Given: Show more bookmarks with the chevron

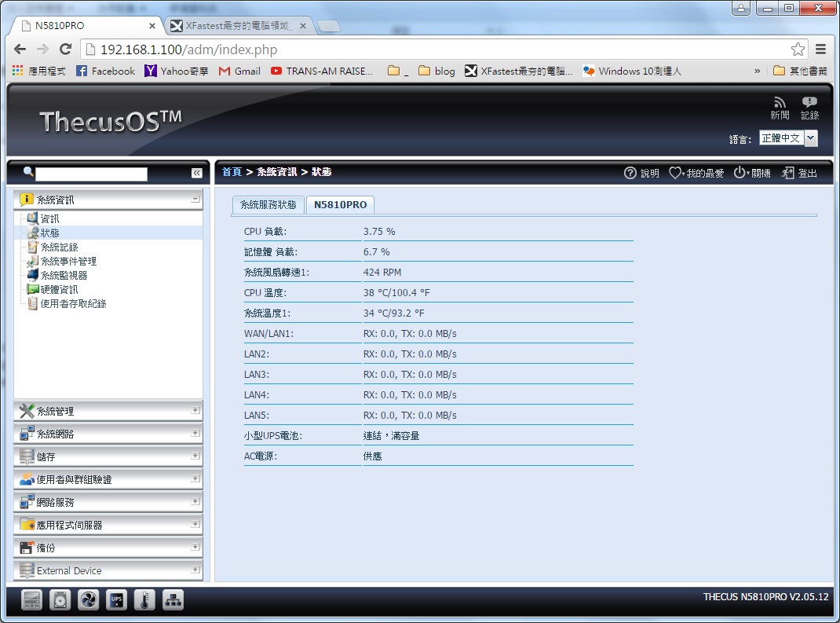Looking at the screenshot, I should click(x=757, y=71).
